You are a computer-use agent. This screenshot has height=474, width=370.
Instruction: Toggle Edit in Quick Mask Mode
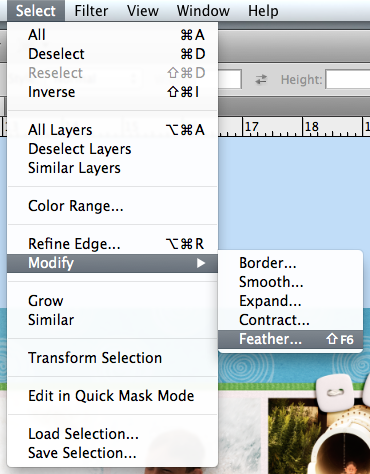pyautogui.click(x=112, y=396)
